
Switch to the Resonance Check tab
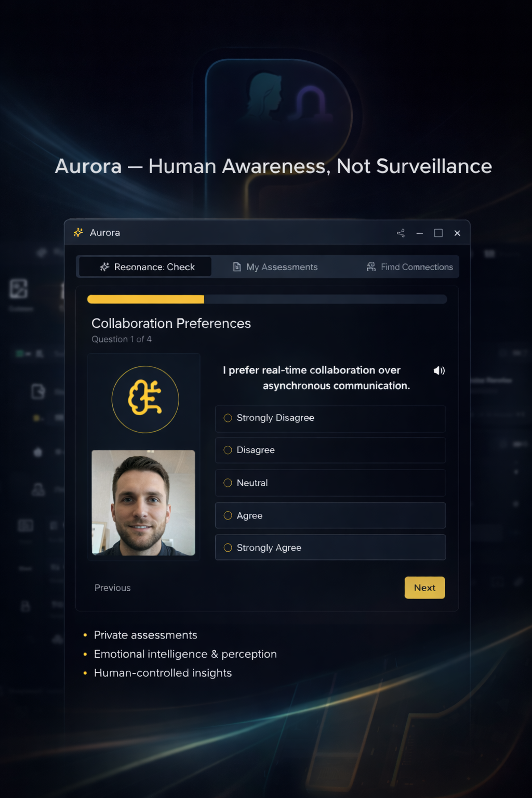pos(145,267)
